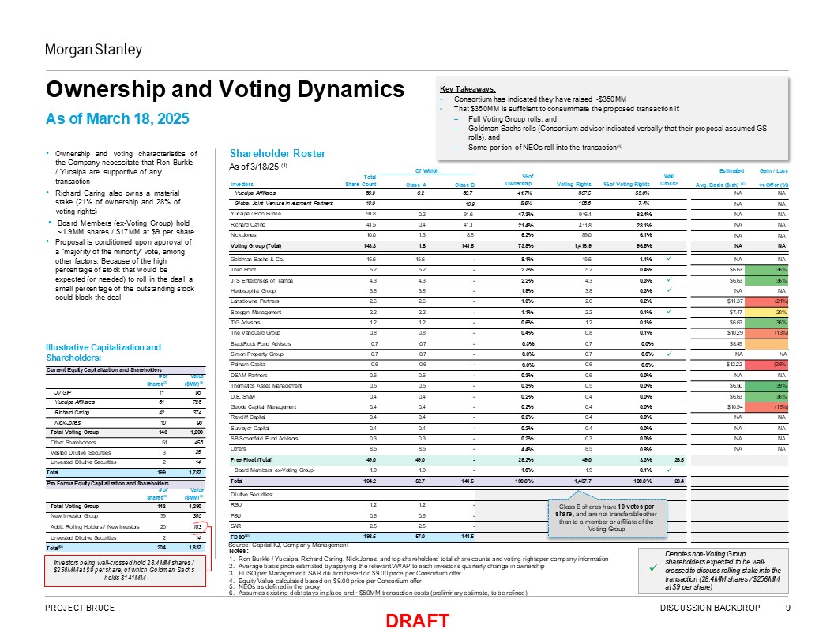Select the "Goldman Sachs & Co." investor name
Viewport: 834px width, 644px height.
(257, 260)
